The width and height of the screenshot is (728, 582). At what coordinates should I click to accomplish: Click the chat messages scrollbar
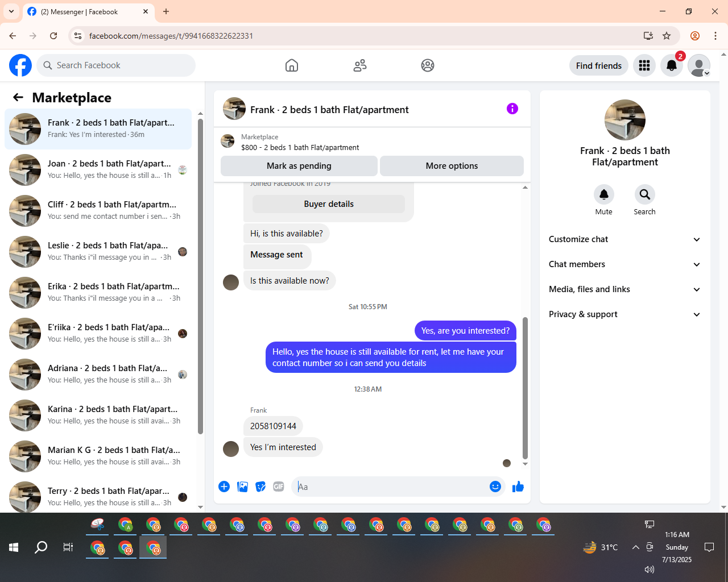point(525,388)
